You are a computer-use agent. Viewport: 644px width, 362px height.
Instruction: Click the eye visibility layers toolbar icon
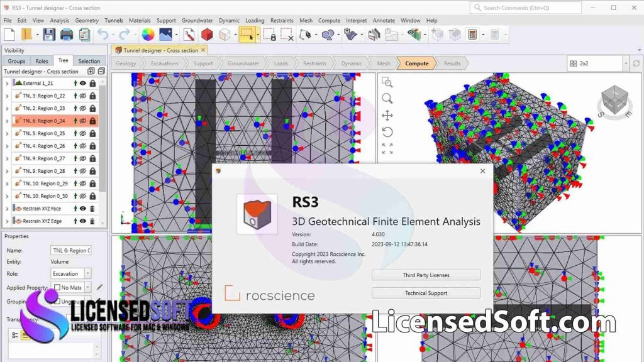pos(414,35)
